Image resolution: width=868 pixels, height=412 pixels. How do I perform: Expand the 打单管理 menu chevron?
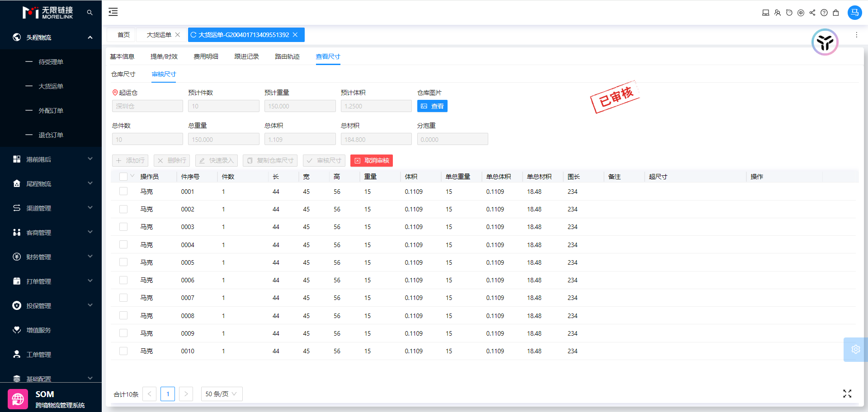tap(90, 281)
